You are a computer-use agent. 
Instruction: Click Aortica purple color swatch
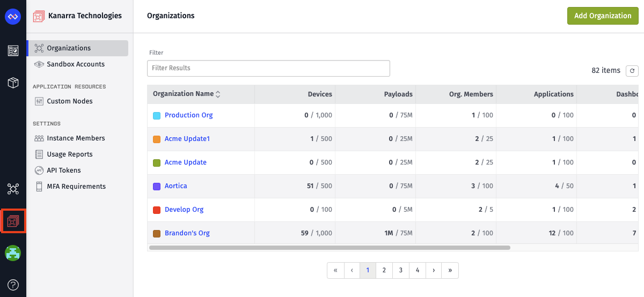tap(157, 186)
